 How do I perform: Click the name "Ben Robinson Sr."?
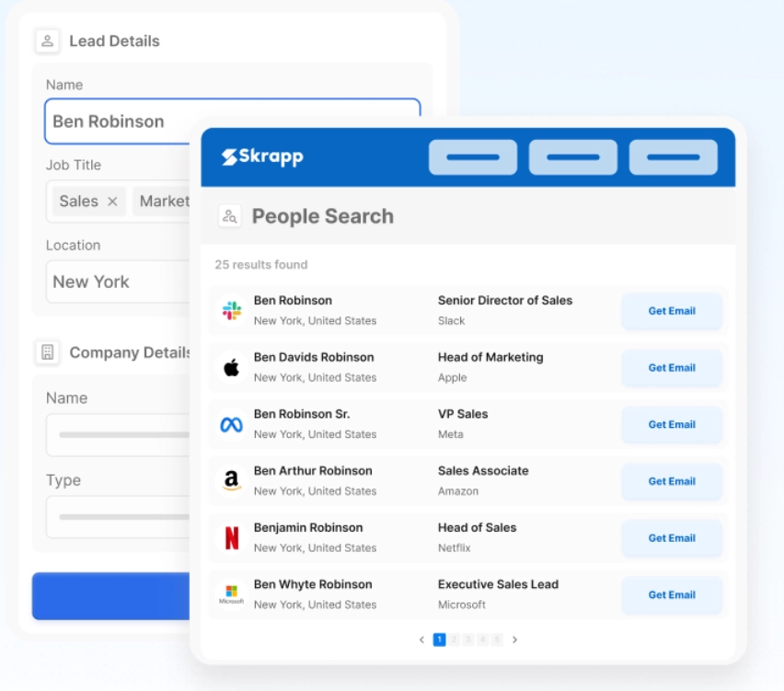[x=302, y=414]
